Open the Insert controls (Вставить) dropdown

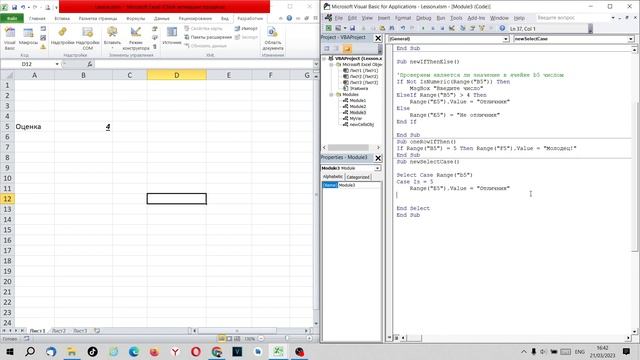[x=112, y=38]
